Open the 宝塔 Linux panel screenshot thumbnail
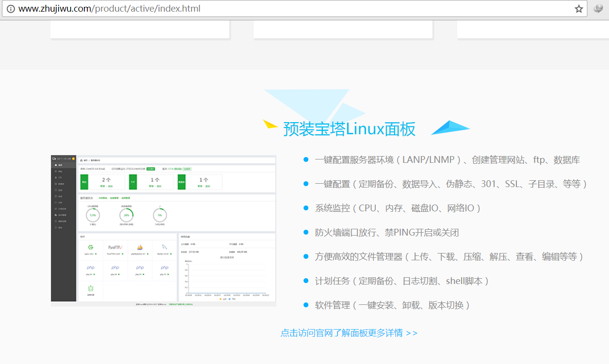The height and width of the screenshot is (364, 609). (x=163, y=231)
